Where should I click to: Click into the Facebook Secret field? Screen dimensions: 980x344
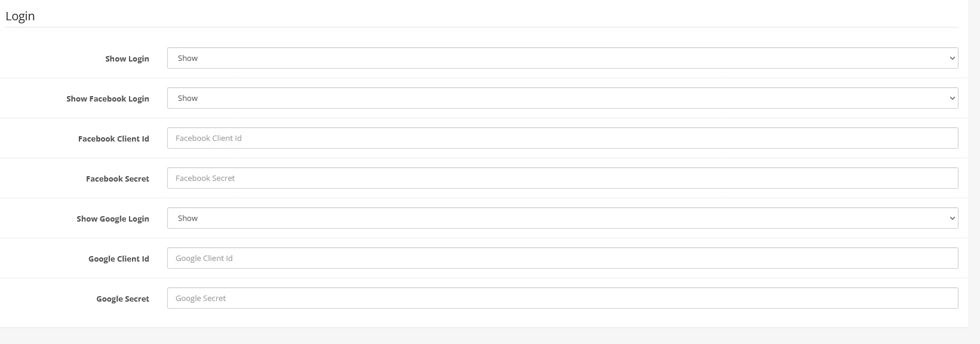pos(563,178)
